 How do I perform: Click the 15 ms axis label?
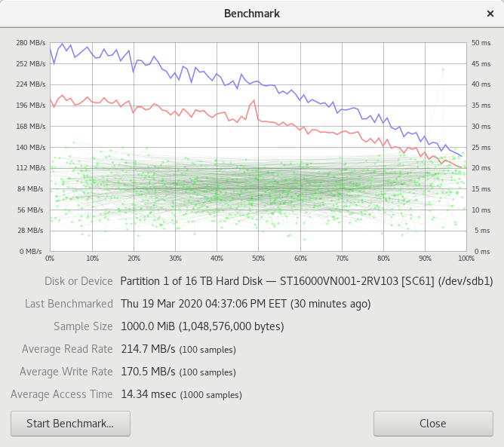coord(481,188)
